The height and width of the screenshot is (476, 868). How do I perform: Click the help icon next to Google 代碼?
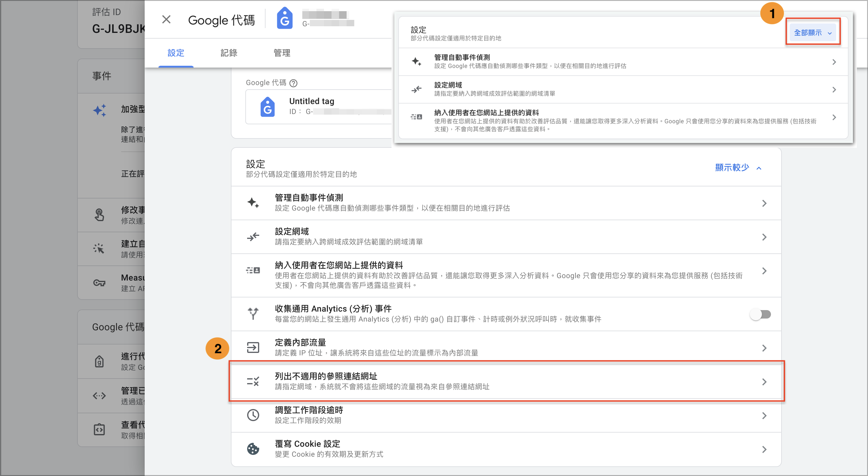[294, 83]
